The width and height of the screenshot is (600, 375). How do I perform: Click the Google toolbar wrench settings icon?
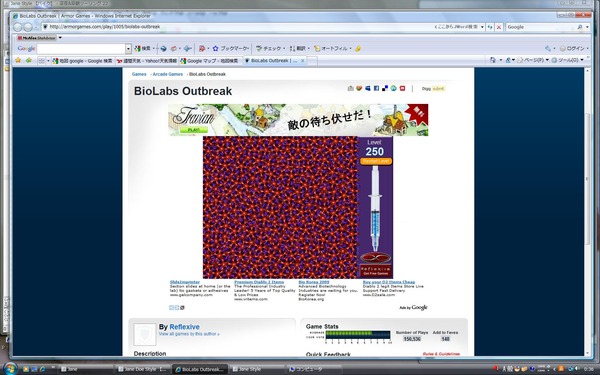(x=548, y=49)
